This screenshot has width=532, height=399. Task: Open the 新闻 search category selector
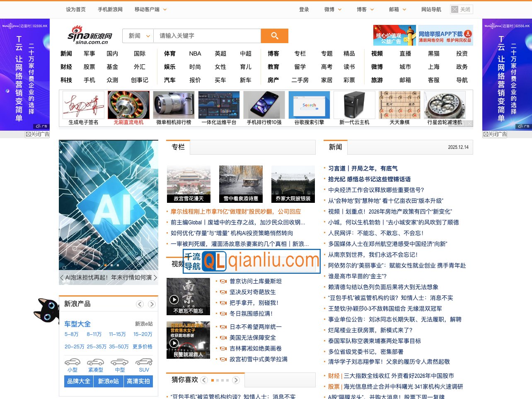tap(138, 36)
